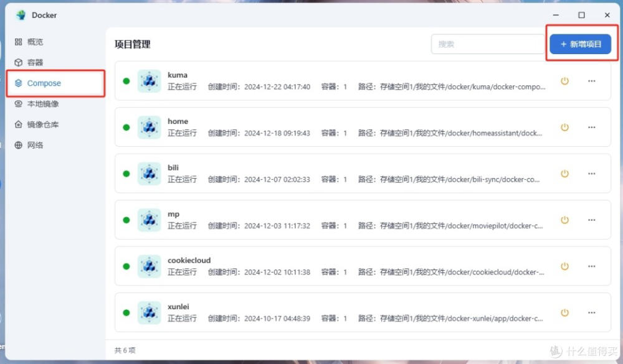Click the Docker app logo
Screen dimensions: 623x364
21,15
